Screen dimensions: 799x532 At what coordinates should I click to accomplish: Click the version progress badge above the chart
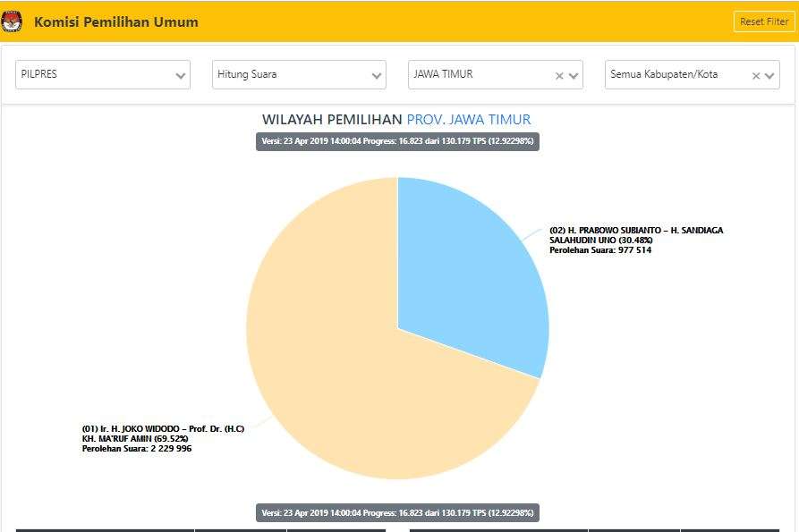pos(398,141)
